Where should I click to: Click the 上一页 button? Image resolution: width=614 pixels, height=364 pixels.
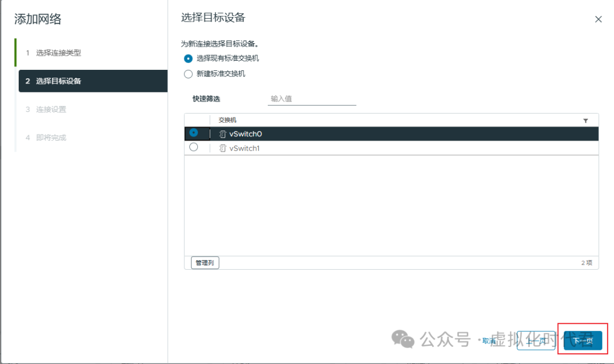tap(536, 341)
